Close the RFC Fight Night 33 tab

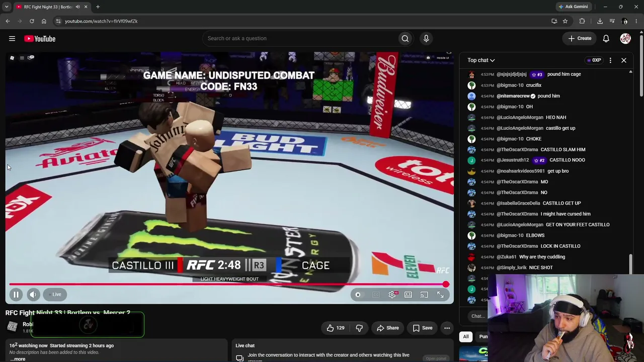click(86, 7)
